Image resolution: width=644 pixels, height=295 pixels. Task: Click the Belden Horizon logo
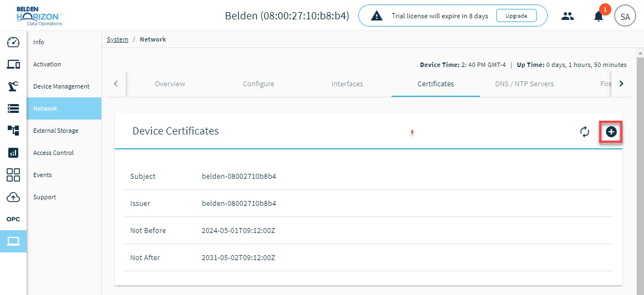point(39,16)
